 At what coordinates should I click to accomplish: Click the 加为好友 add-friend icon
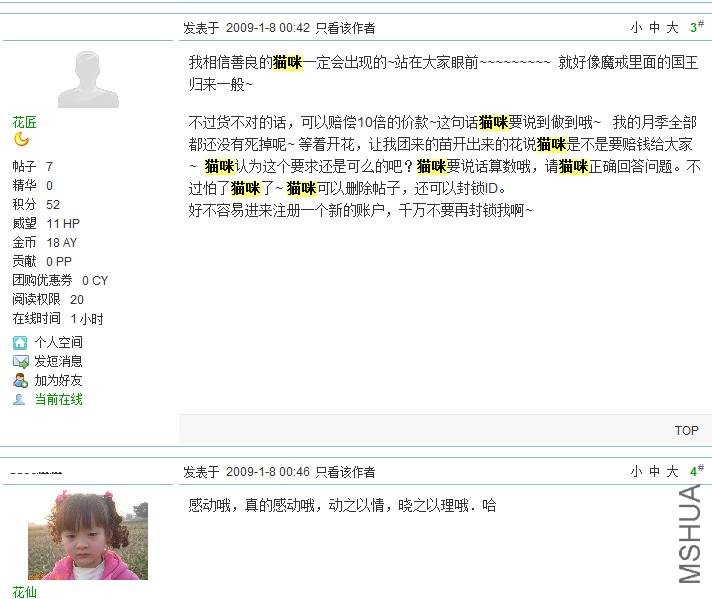coord(20,381)
